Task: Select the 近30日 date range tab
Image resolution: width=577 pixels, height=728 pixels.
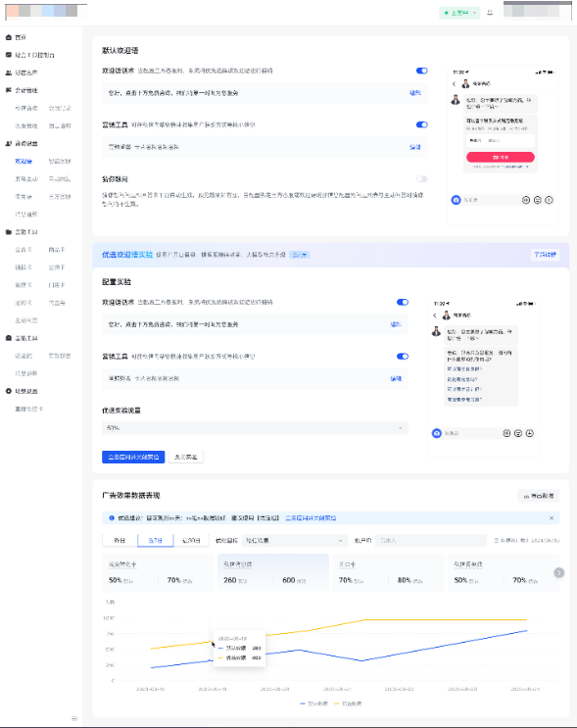Action: [x=191, y=541]
